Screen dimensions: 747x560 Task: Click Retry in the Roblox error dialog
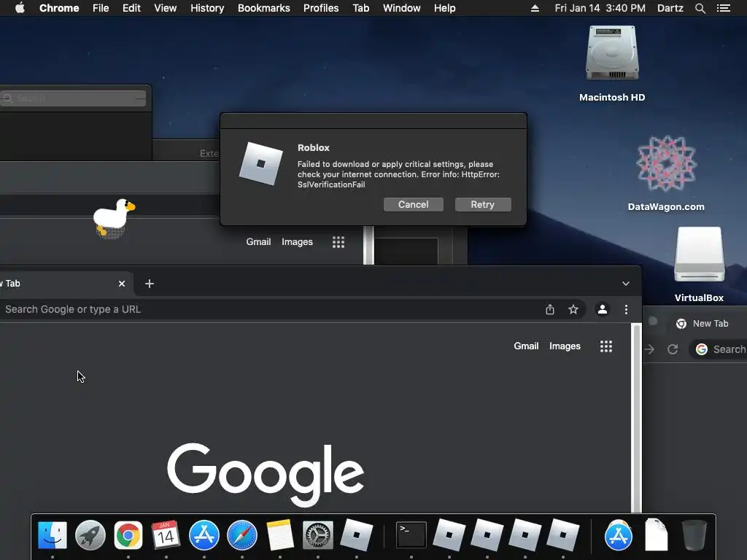(x=483, y=204)
